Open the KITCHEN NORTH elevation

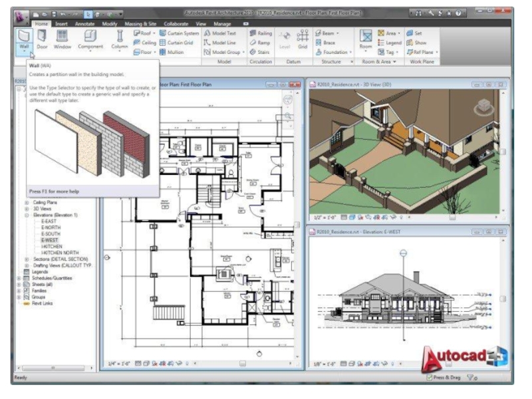point(60,253)
